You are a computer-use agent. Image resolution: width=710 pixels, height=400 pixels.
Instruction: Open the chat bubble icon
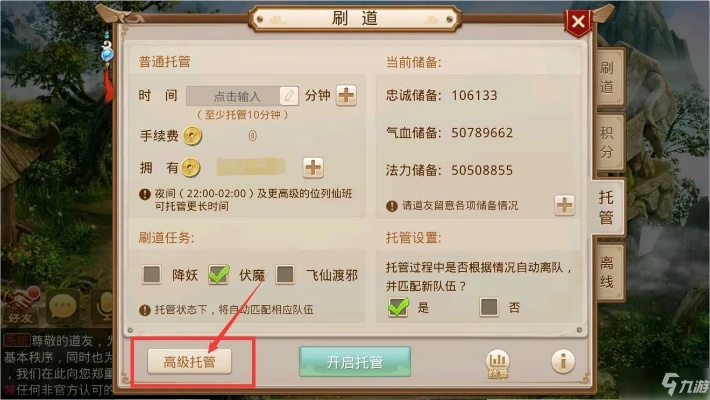(x=62, y=306)
